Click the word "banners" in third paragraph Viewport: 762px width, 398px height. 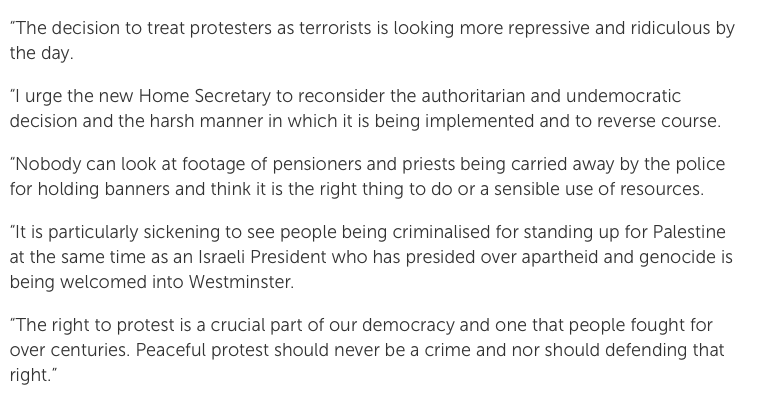click(137, 189)
